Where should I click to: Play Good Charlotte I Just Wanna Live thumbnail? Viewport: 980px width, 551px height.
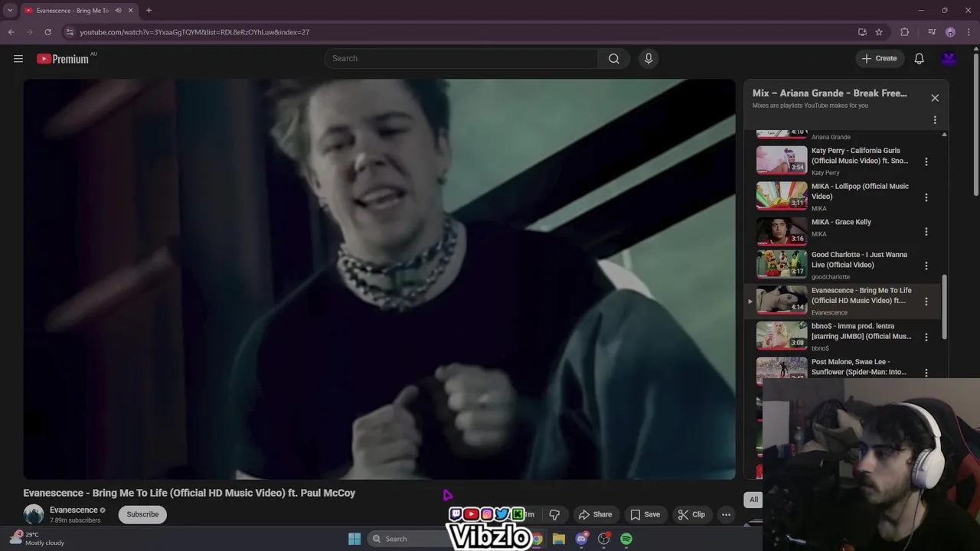(782, 265)
